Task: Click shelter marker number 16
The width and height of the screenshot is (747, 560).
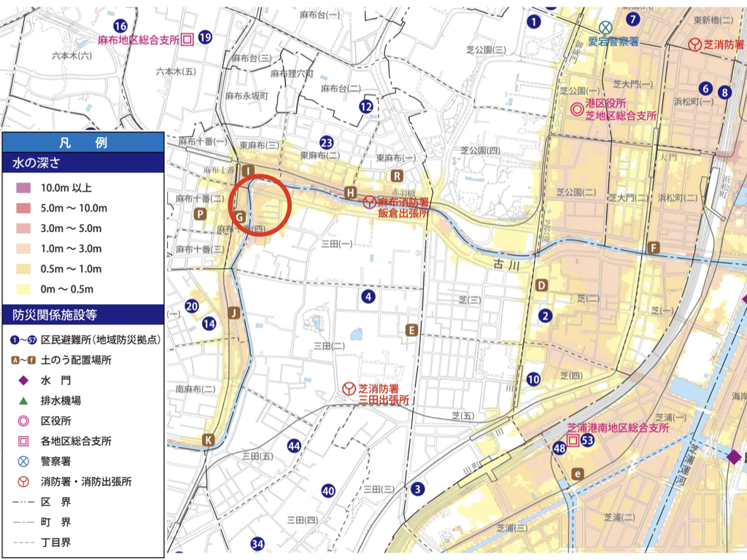Action: (x=120, y=26)
